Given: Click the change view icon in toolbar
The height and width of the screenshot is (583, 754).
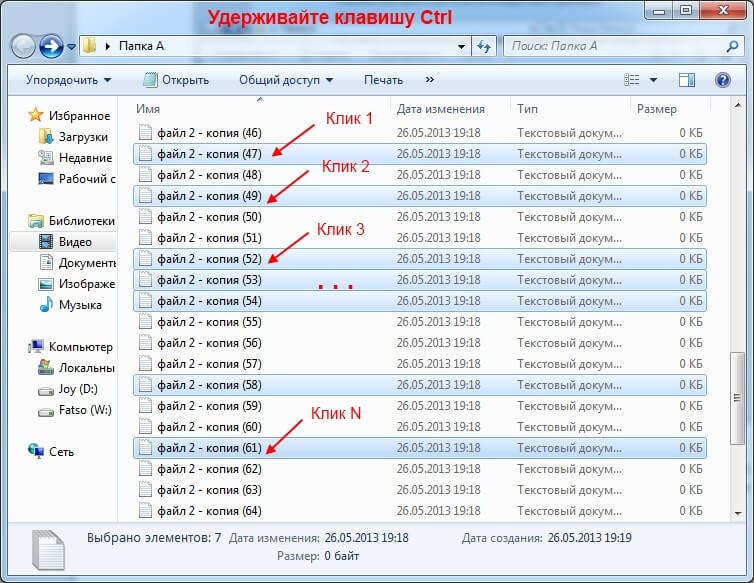Looking at the screenshot, I should point(632,80).
